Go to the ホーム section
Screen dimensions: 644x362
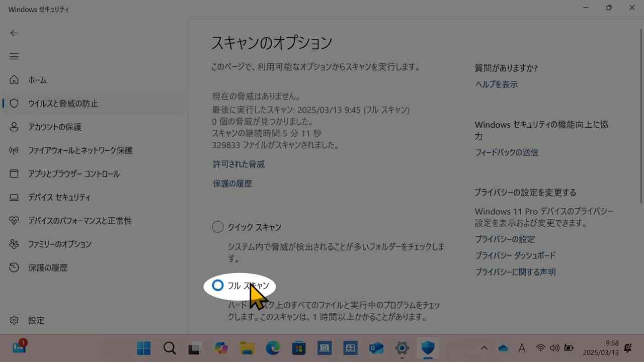point(38,79)
